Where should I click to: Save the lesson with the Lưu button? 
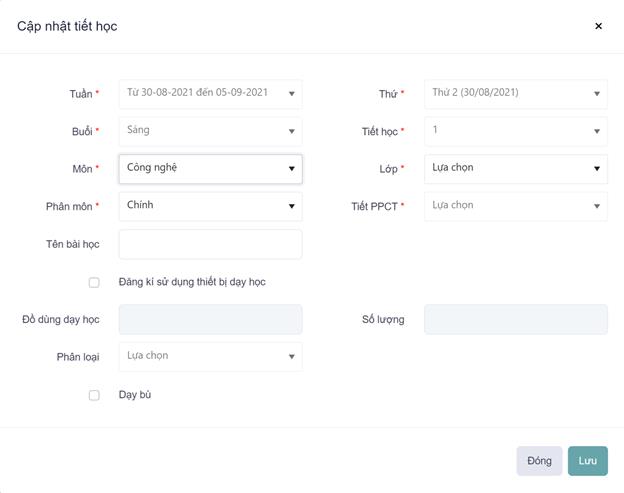click(587, 461)
